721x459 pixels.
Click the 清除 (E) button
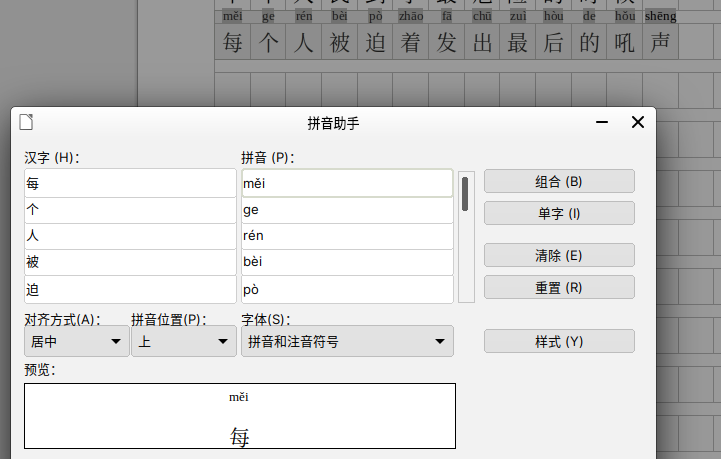pyautogui.click(x=559, y=255)
